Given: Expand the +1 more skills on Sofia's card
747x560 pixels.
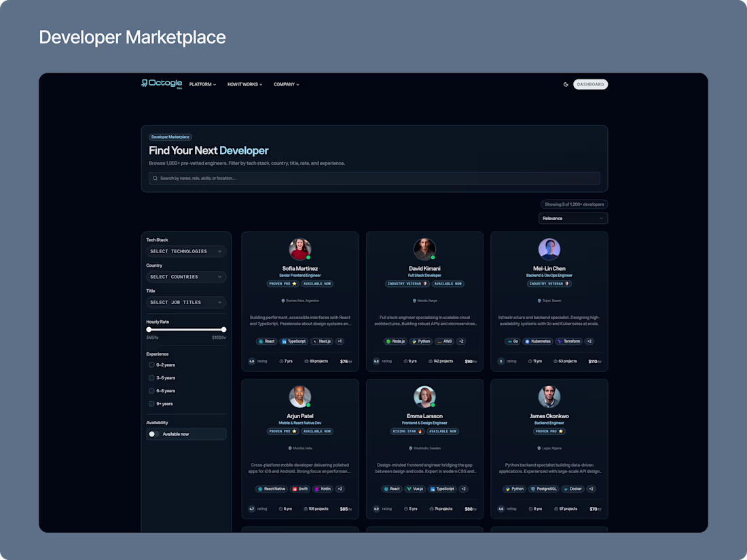Looking at the screenshot, I should tap(340, 341).
